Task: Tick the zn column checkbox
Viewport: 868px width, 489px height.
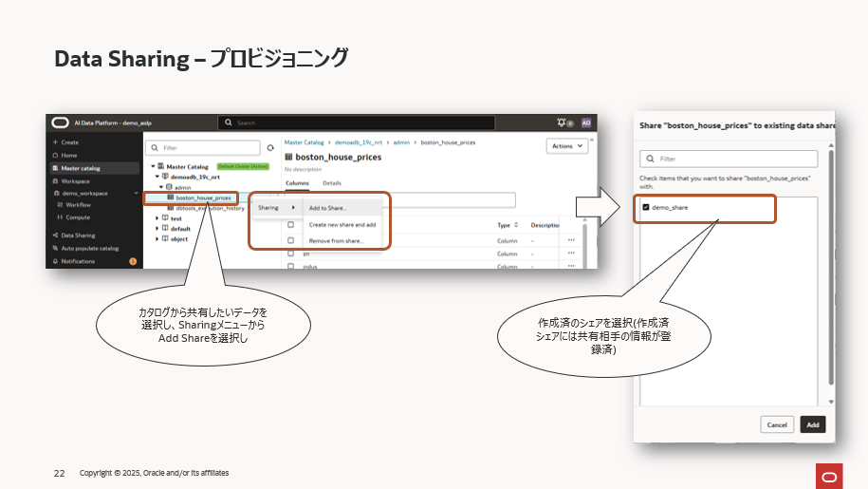Action: [290, 254]
